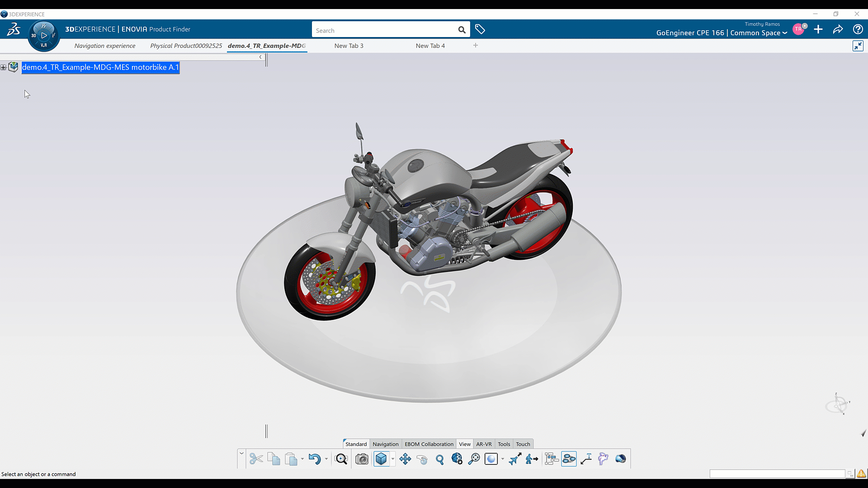Select the Hide/Show element icon
Screen dimensions: 868x488
[x=604, y=458]
